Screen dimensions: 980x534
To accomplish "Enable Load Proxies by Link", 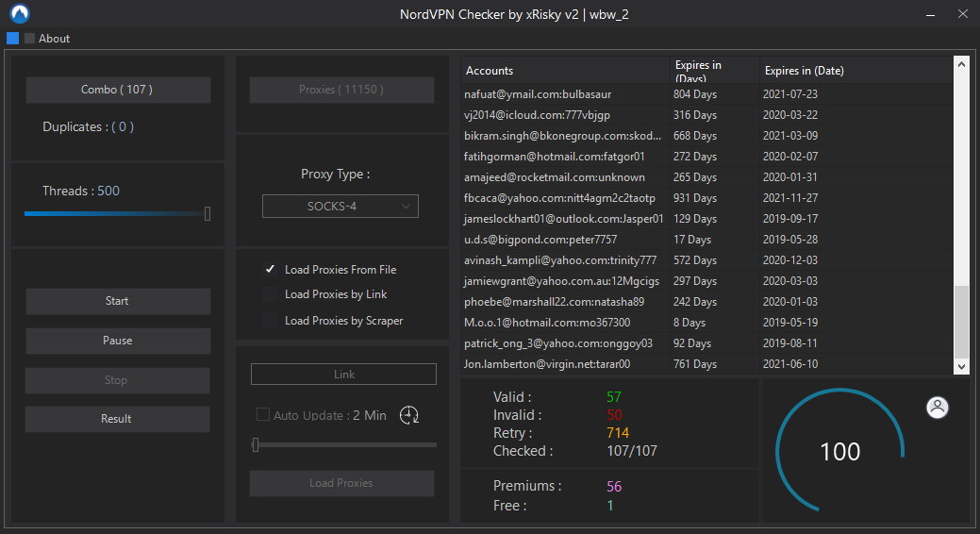I will click(x=271, y=294).
